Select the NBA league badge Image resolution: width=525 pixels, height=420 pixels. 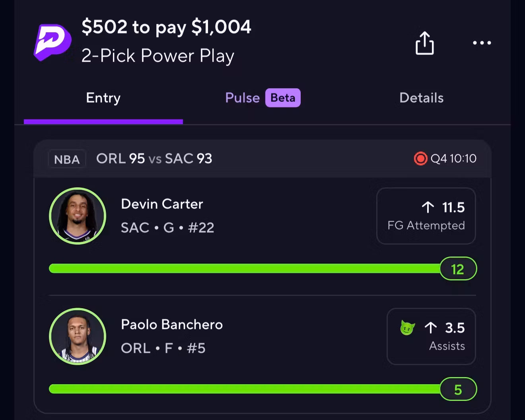(x=67, y=159)
